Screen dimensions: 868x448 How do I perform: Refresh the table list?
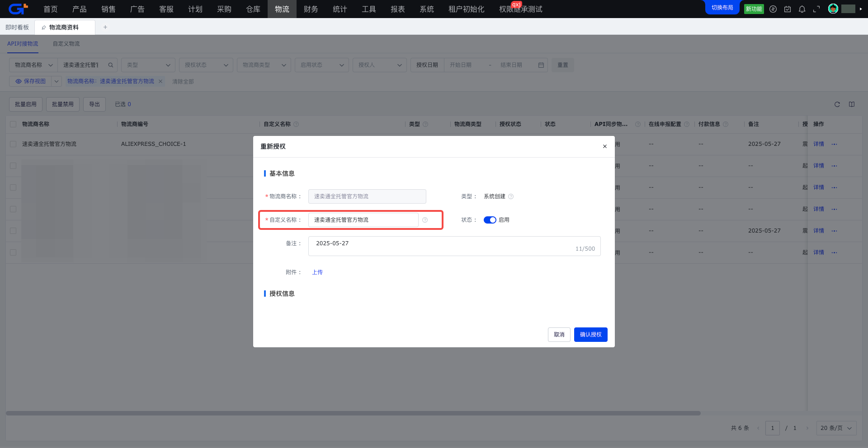point(837,104)
